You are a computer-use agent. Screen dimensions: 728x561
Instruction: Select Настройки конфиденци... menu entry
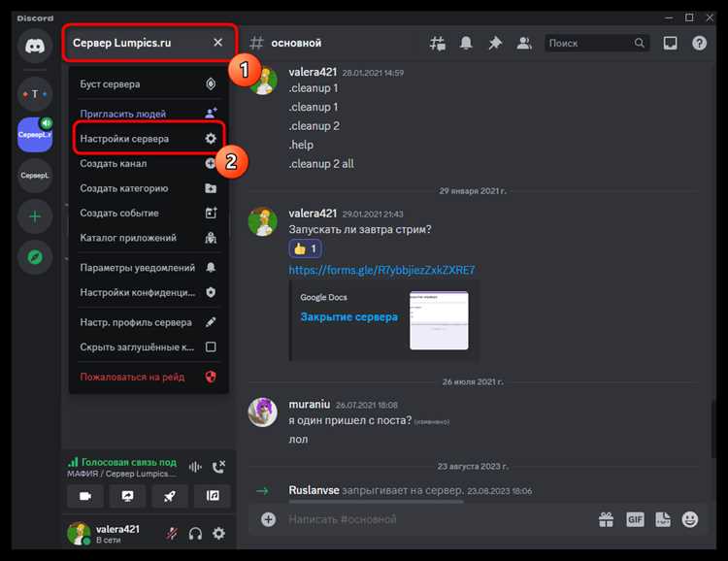(149, 292)
